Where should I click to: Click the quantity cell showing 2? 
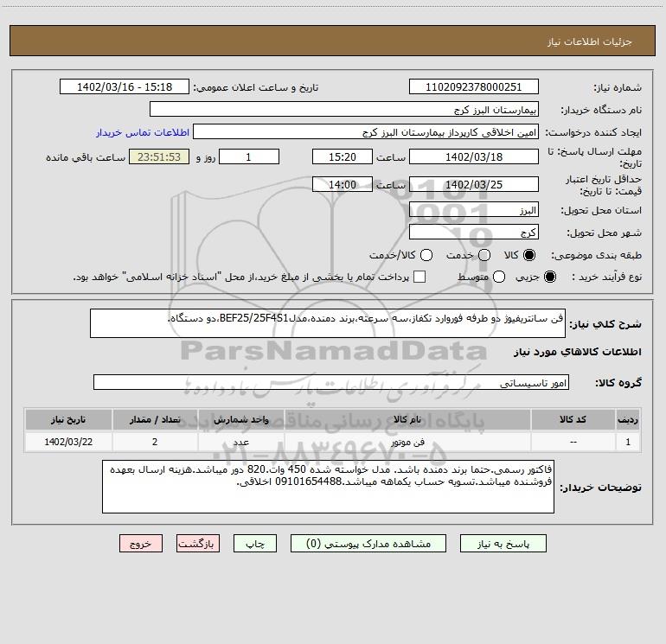point(155,442)
